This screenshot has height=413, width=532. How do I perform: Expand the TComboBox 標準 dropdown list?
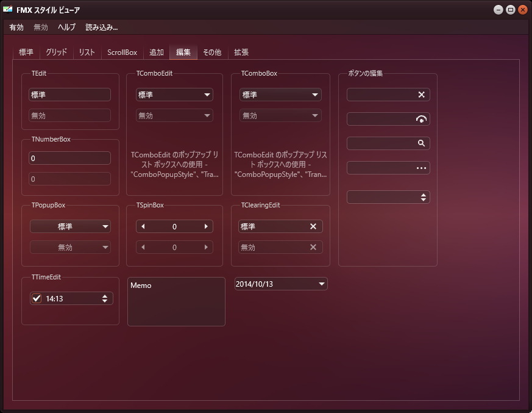(x=315, y=95)
